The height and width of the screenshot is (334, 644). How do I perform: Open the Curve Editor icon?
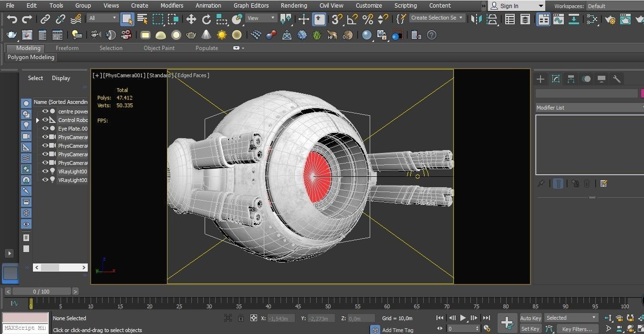tap(558, 19)
